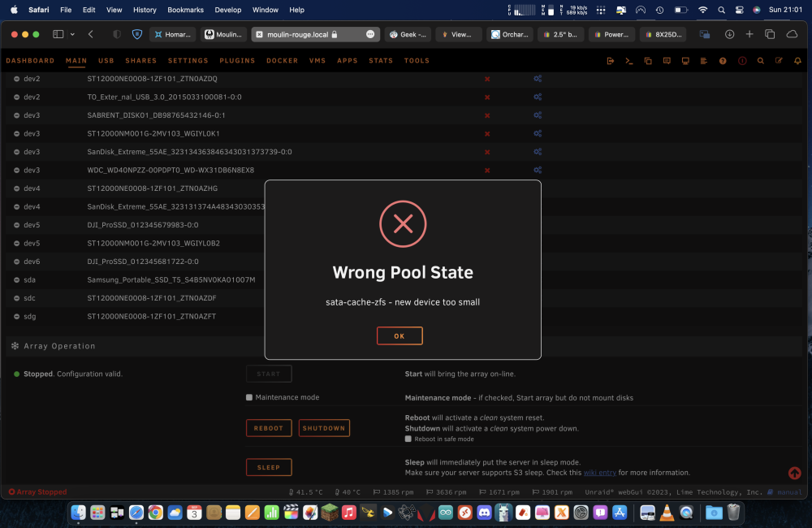Click the START array button
This screenshot has height=528, width=812.
[269, 374]
